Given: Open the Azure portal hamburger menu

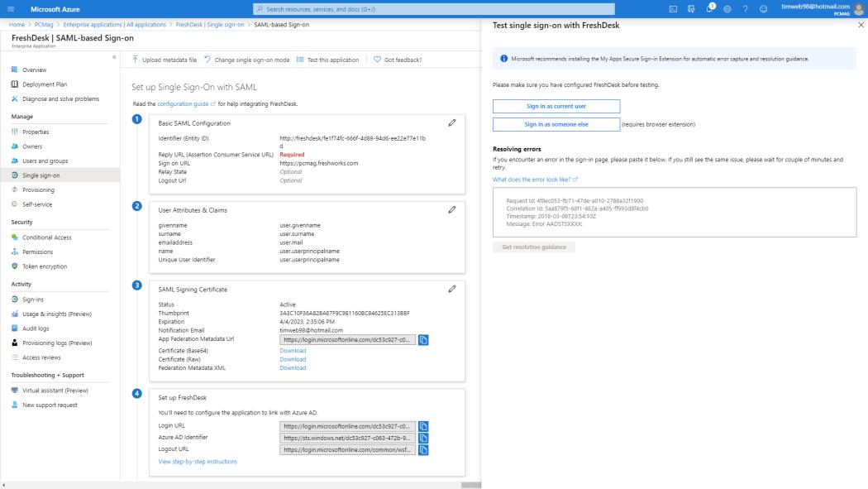Looking at the screenshot, I should click(11, 9).
